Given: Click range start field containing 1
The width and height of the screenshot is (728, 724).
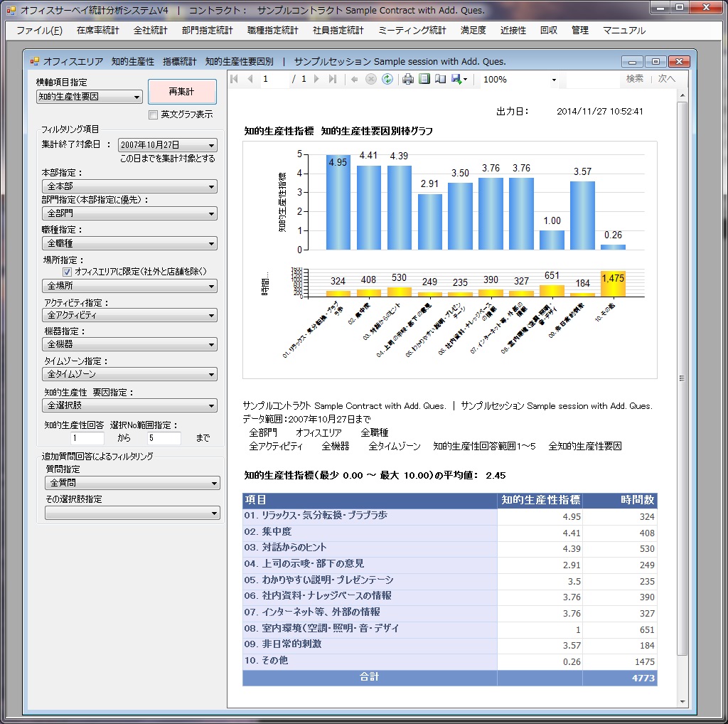Looking at the screenshot, I should point(87,438).
